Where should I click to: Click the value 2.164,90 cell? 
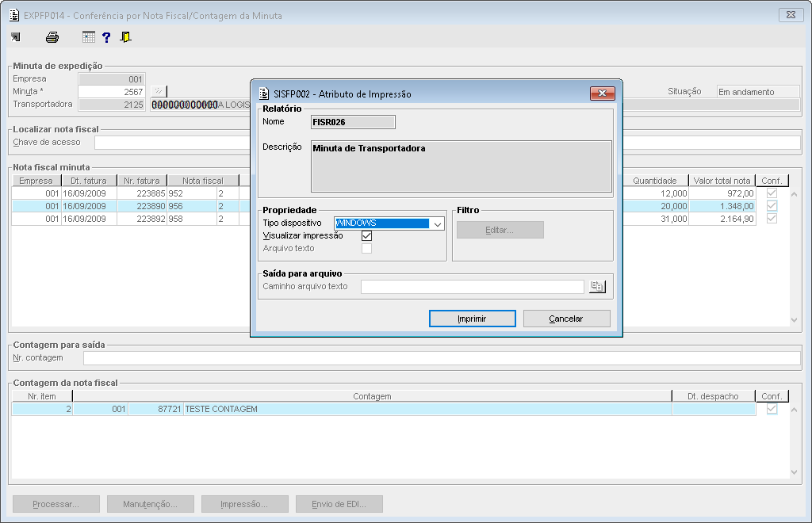tap(722, 219)
